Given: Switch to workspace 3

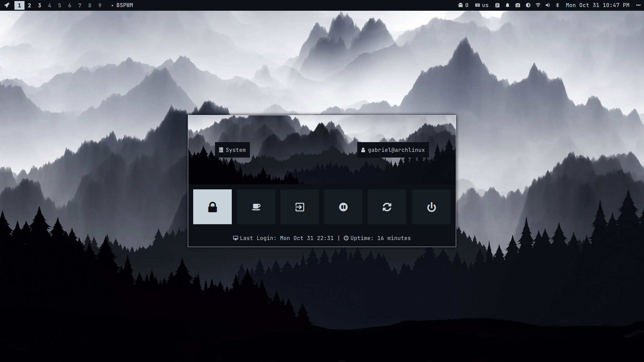Looking at the screenshot, I should (x=40, y=5).
